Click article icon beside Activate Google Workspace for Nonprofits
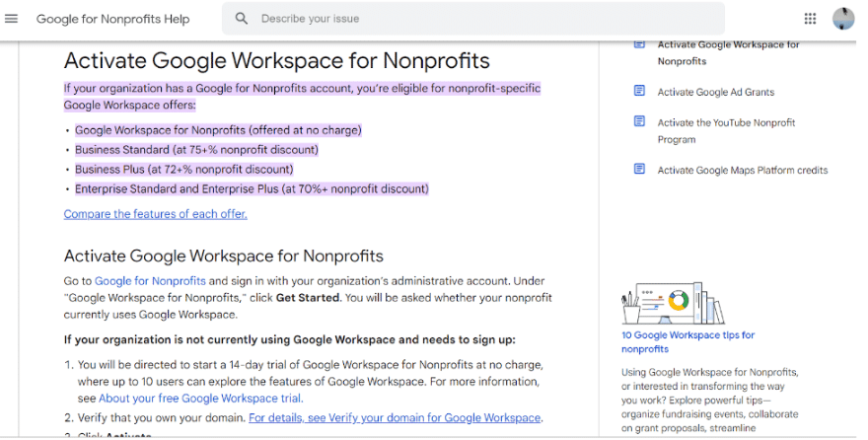This screenshot has width=868, height=440. tap(639, 44)
